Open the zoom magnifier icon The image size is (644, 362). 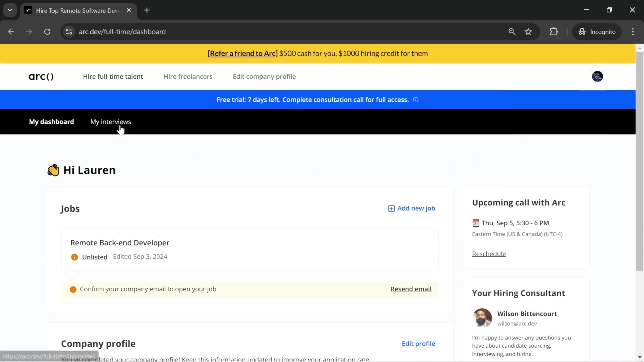(512, 32)
